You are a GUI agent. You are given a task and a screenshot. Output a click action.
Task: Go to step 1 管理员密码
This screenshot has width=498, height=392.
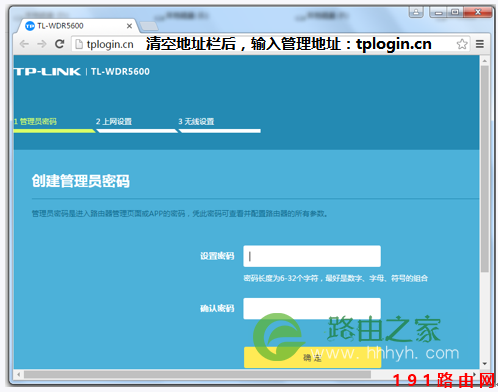pyautogui.click(x=35, y=122)
